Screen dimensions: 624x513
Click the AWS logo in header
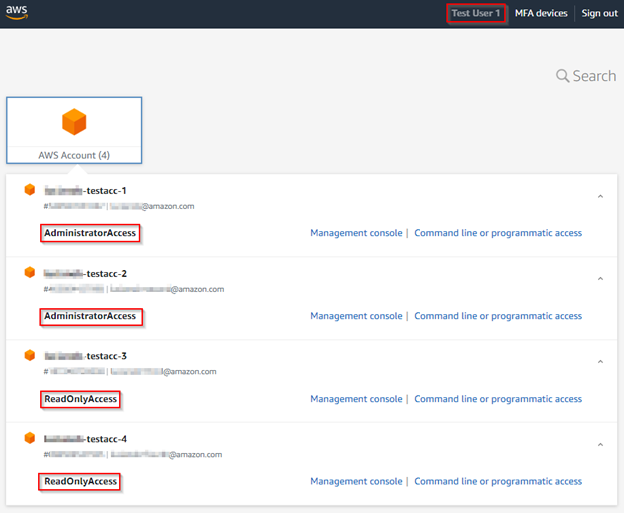(x=17, y=12)
